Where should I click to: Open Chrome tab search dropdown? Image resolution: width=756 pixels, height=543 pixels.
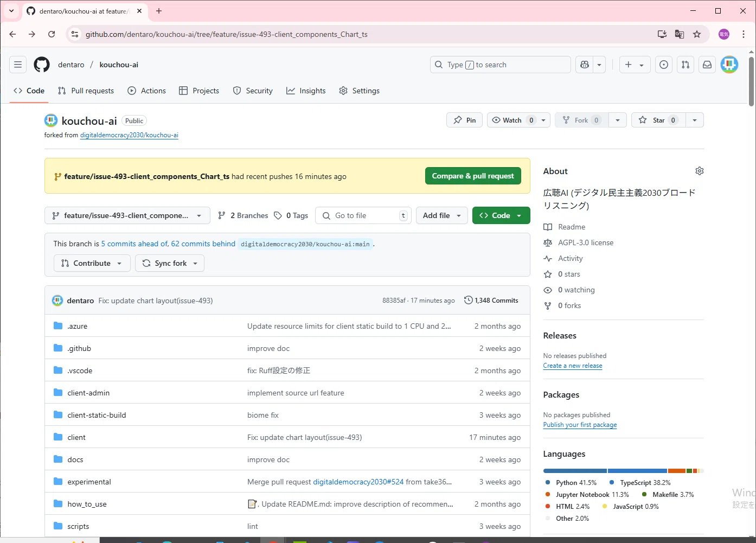click(11, 11)
